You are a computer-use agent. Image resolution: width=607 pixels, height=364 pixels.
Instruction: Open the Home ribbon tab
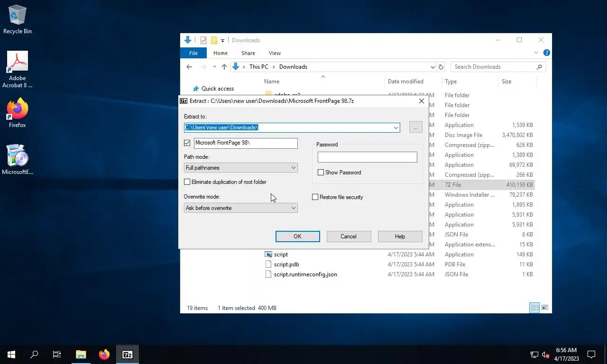tap(221, 53)
